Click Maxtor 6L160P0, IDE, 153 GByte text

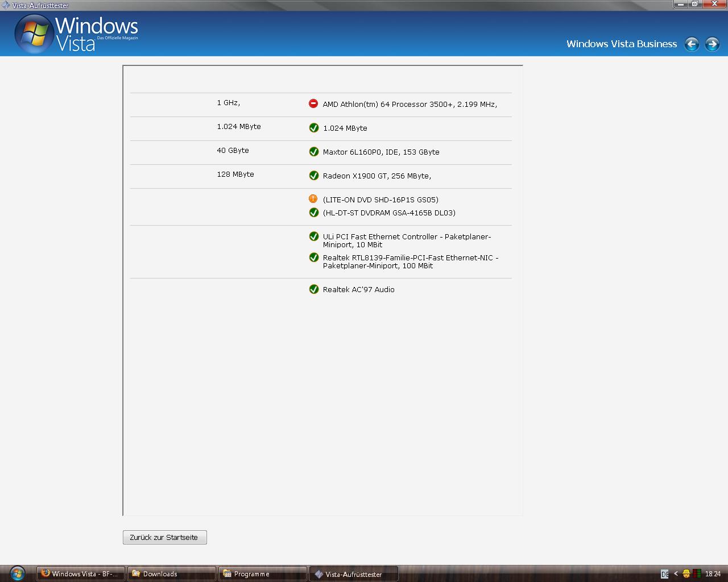coord(381,152)
